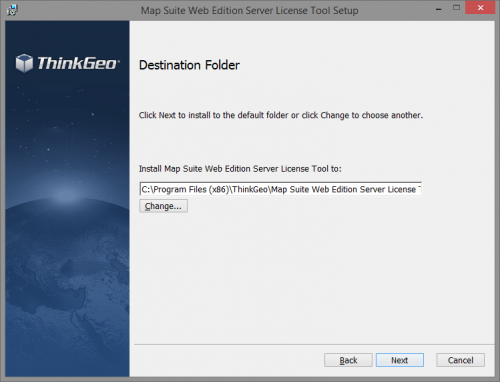Screen dimensions: 500x382
Task: Click the ThinkGeo cube logo icon
Action: 24,63
